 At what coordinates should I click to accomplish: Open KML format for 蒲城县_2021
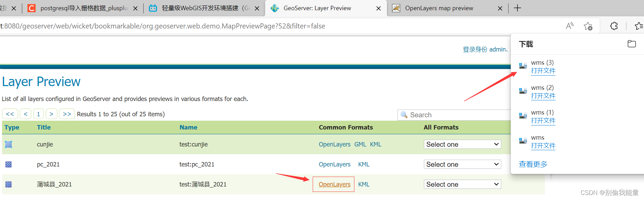point(364,184)
